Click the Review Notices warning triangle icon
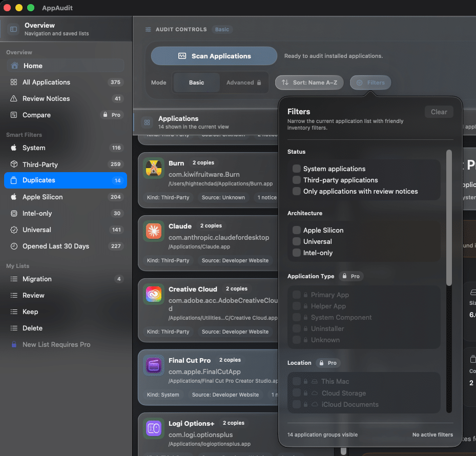This screenshot has width=476, height=456. [14, 98]
